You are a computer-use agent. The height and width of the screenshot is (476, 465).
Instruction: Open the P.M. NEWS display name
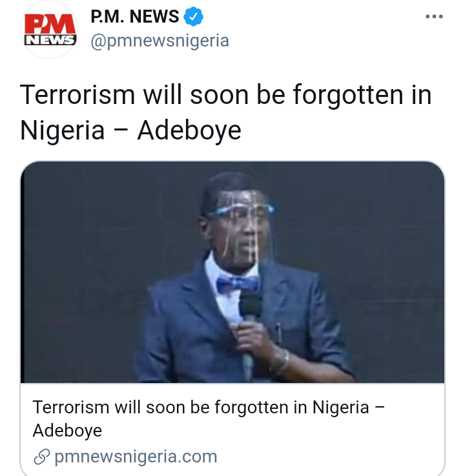pos(135,16)
